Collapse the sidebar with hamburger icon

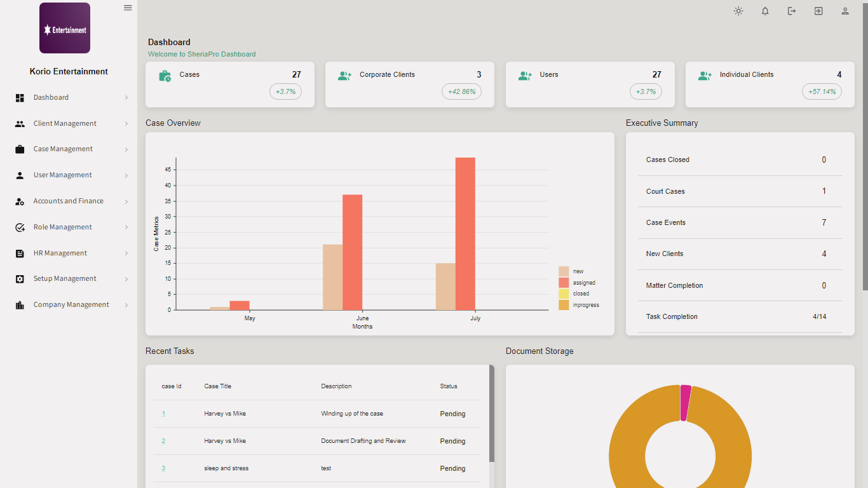[128, 8]
